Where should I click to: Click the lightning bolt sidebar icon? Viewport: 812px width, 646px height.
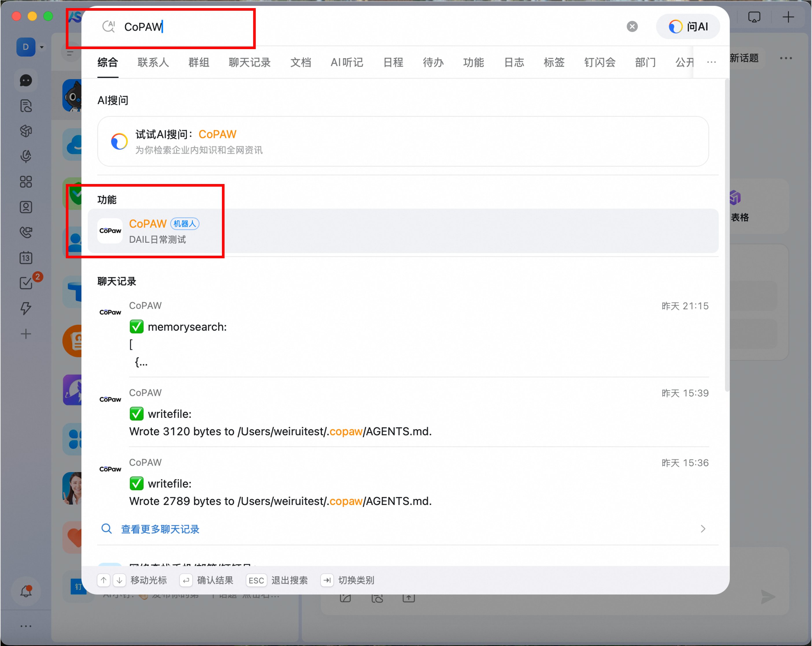tap(26, 308)
